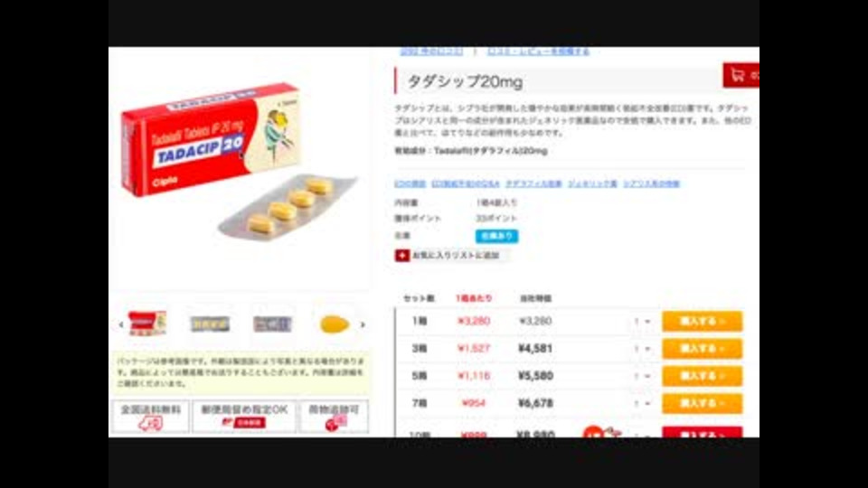Buy the 1-box set at ¥3,280

click(702, 322)
